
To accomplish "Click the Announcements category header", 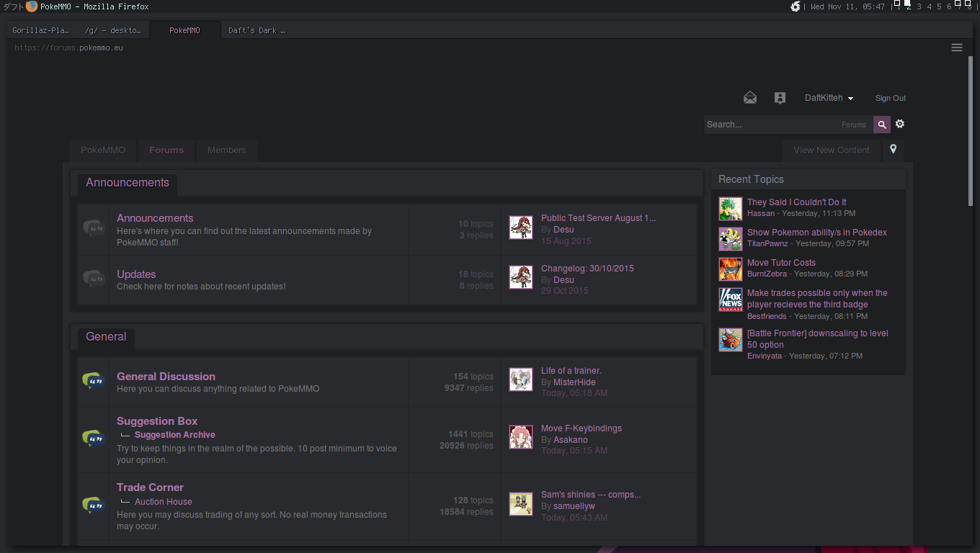I will (x=128, y=183).
